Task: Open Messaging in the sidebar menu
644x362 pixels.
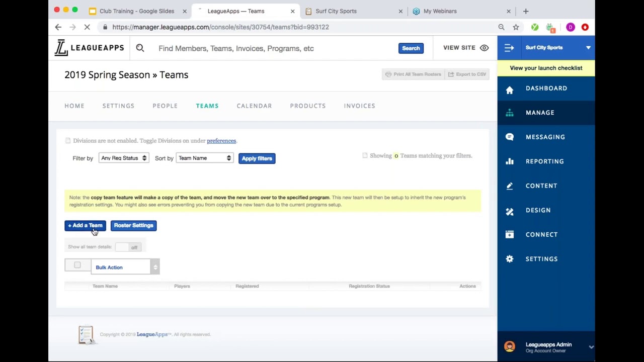Action: [545, 137]
